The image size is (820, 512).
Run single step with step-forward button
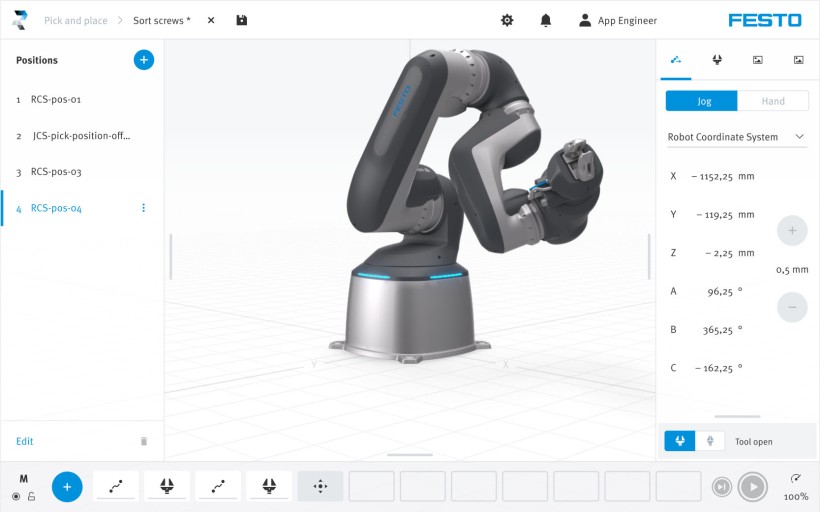pyautogui.click(x=722, y=487)
